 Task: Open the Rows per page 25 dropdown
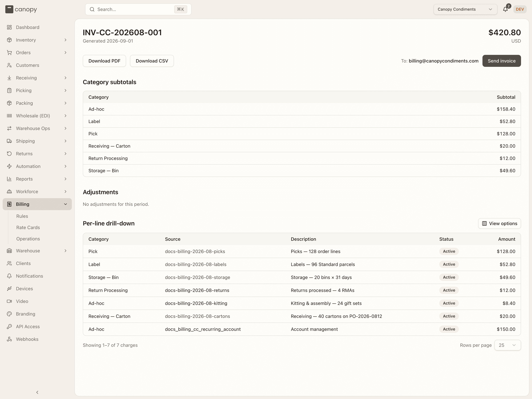[507, 345]
